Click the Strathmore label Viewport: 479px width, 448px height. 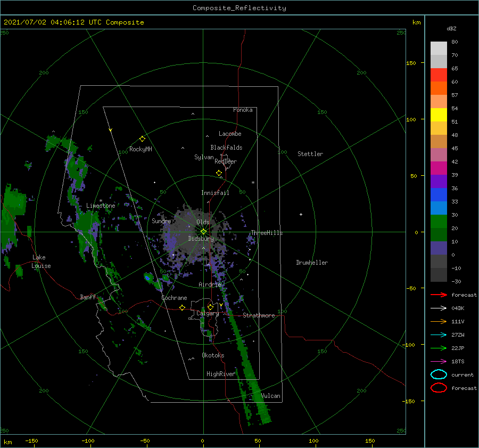click(259, 315)
